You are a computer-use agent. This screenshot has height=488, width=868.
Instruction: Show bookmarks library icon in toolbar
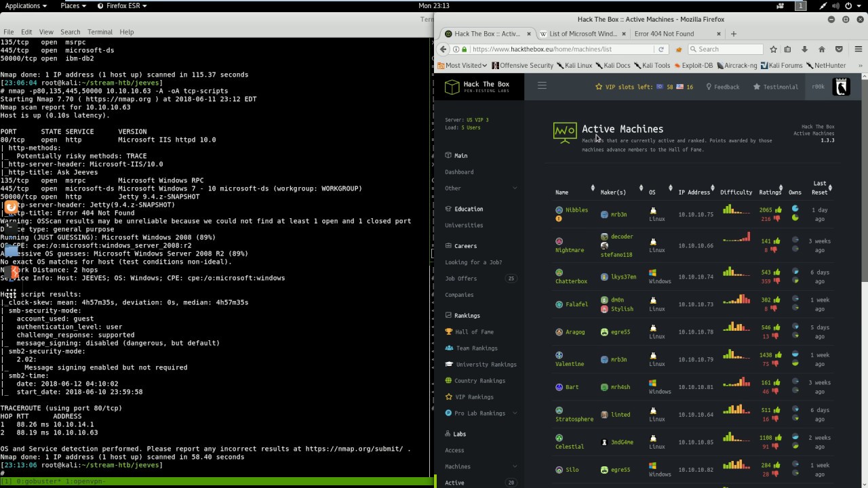point(787,49)
